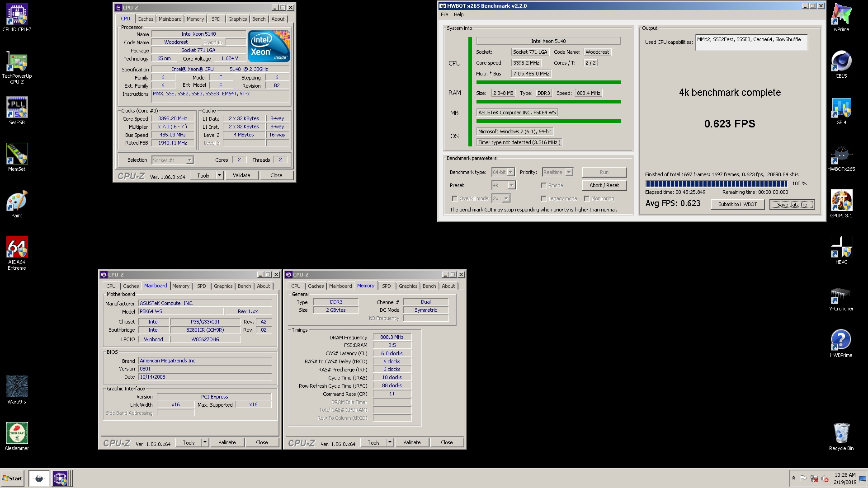The height and width of the screenshot is (488, 868).
Task: Click the network status tray icon
Action: (814, 479)
